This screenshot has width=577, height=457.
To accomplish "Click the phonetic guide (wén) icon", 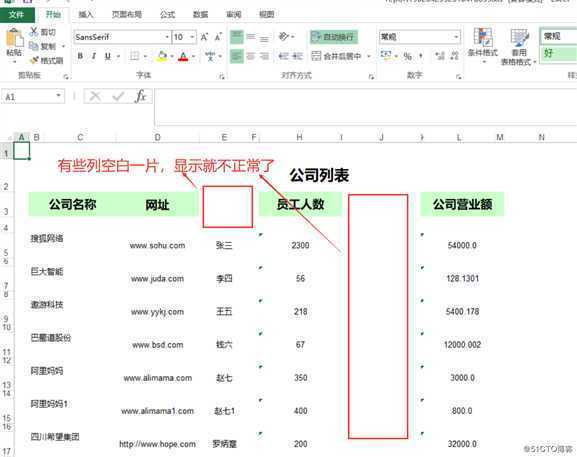I will 210,56.
